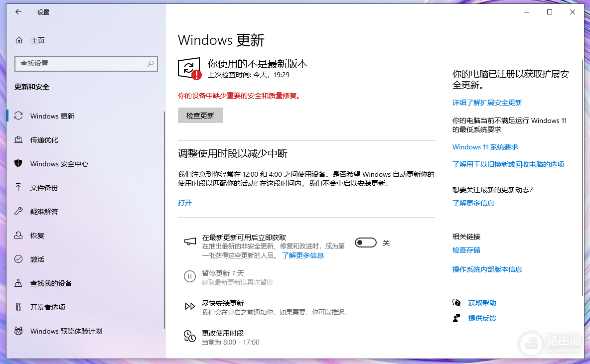Open 详细了解扩展安全更新 link
590x364 pixels.
(487, 103)
